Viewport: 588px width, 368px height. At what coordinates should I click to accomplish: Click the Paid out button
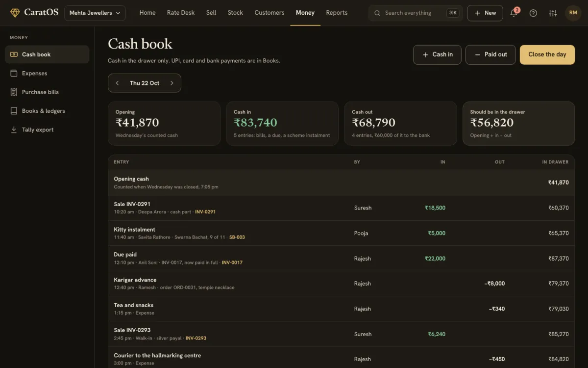click(x=490, y=54)
